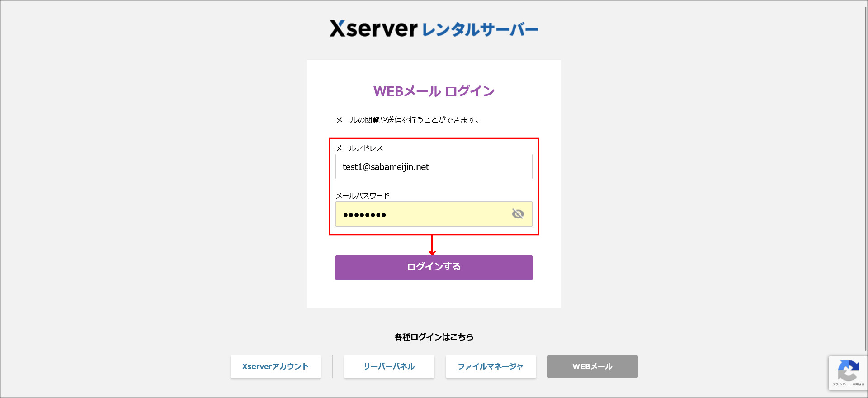The width and height of the screenshot is (868, 398).
Task: Click the 各種ログインはこちら heading
Action: click(434, 337)
